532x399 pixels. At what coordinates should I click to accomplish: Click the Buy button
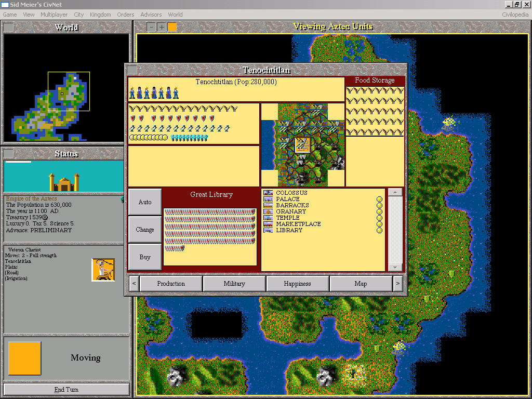pyautogui.click(x=145, y=257)
